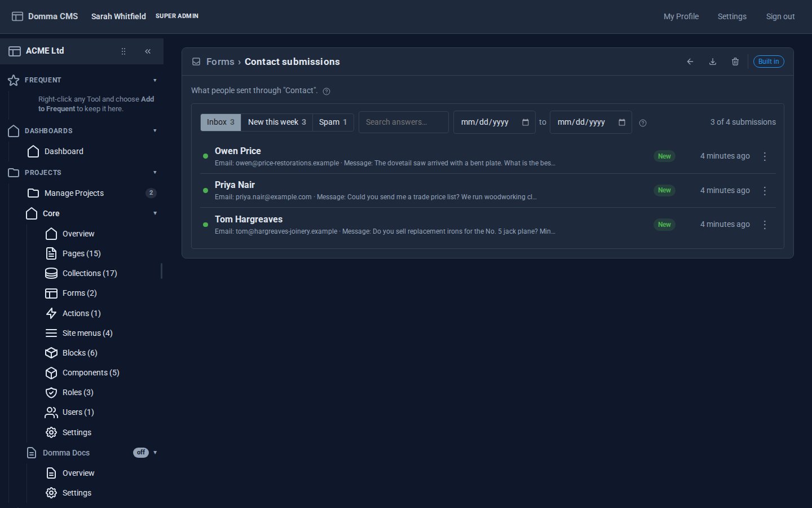Click the Domma CMS logo icon
812x508 pixels.
17,16
